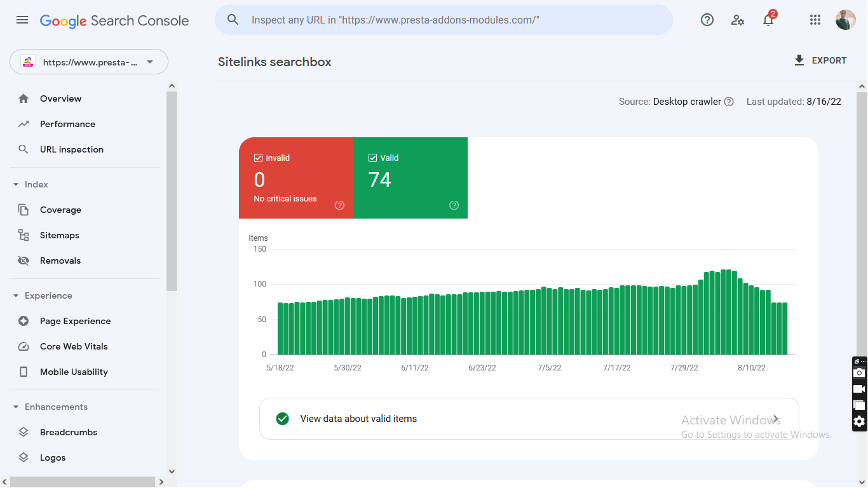The image size is (868, 488).
Task: Click the sidebar vertical scrollbar
Action: (x=172, y=191)
